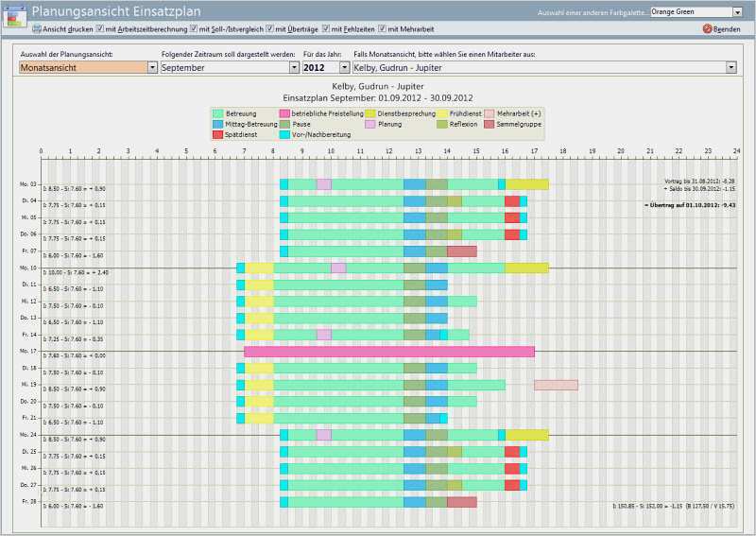The width and height of the screenshot is (756, 536).
Task: Click the 'Ansicht drucken' button text
Action: pos(68,29)
